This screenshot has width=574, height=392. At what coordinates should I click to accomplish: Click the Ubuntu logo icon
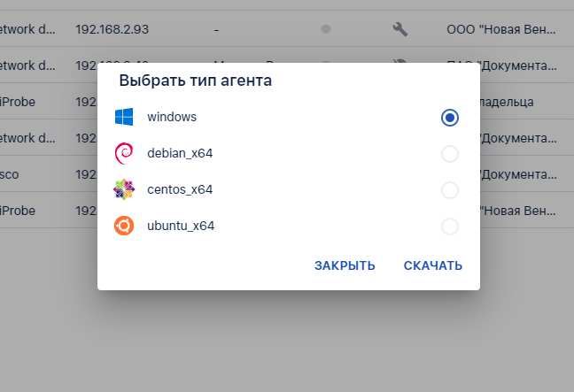tap(124, 226)
